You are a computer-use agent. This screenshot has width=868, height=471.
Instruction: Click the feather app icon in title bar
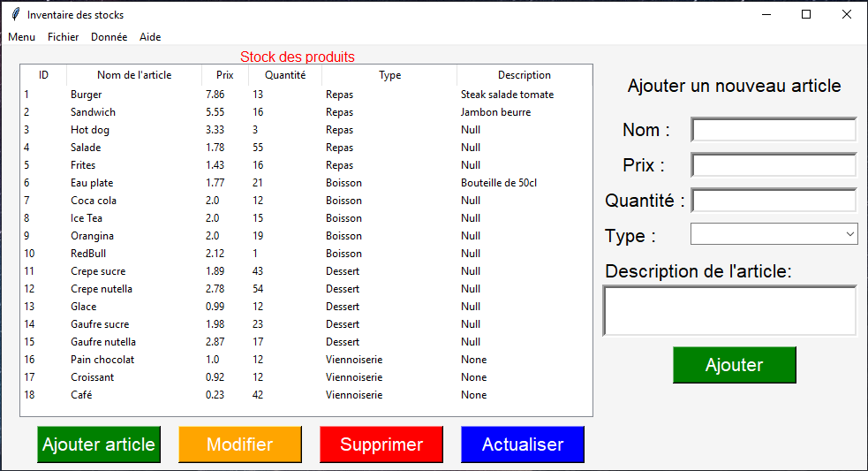16,14
